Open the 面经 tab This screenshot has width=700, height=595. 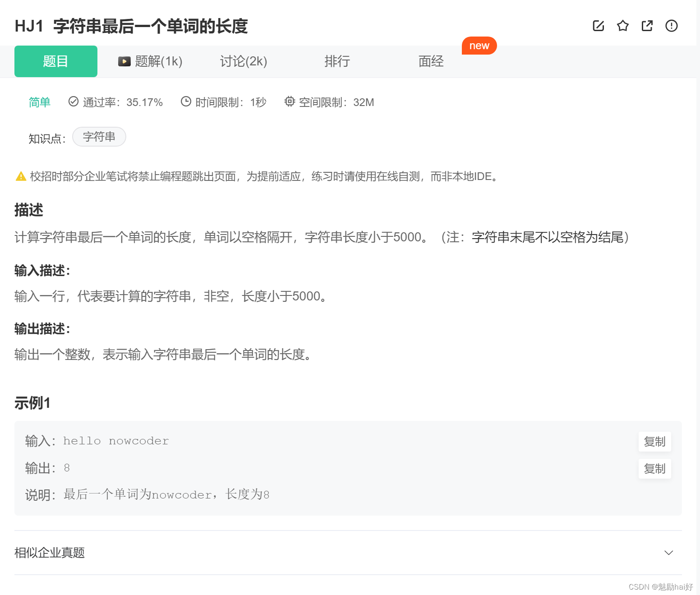(431, 61)
